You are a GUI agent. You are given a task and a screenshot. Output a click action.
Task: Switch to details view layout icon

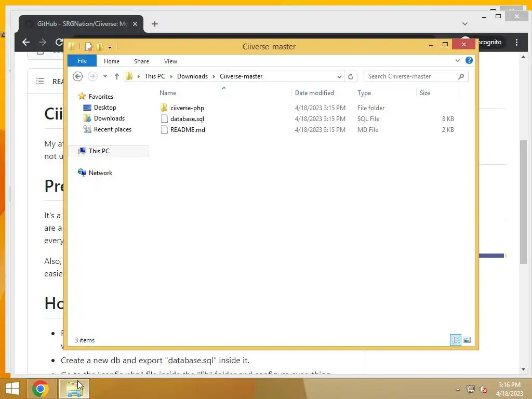[x=455, y=340]
